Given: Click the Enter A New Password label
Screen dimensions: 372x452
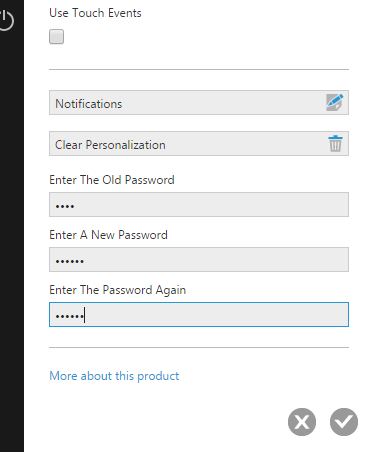Looking at the screenshot, I should click(108, 235).
